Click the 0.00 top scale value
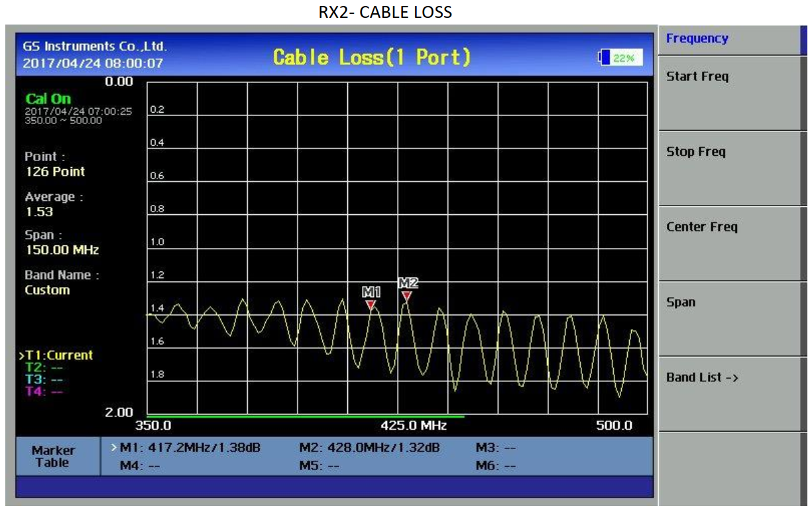The image size is (812, 512). coord(119,82)
